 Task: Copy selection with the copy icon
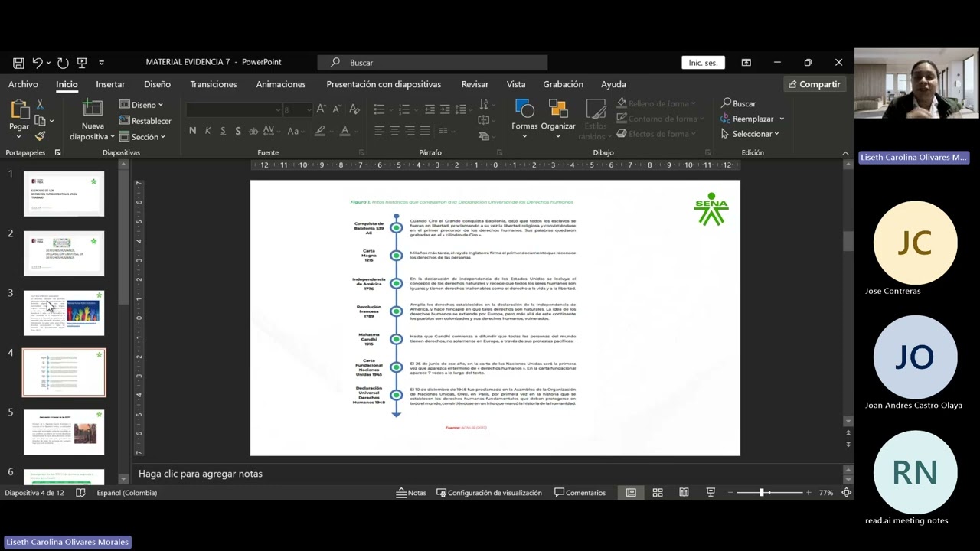coord(41,120)
